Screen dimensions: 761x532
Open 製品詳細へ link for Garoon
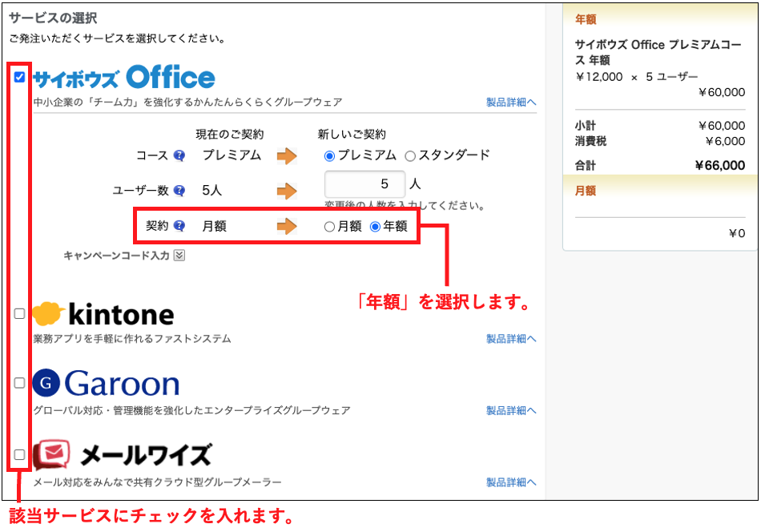click(x=511, y=410)
